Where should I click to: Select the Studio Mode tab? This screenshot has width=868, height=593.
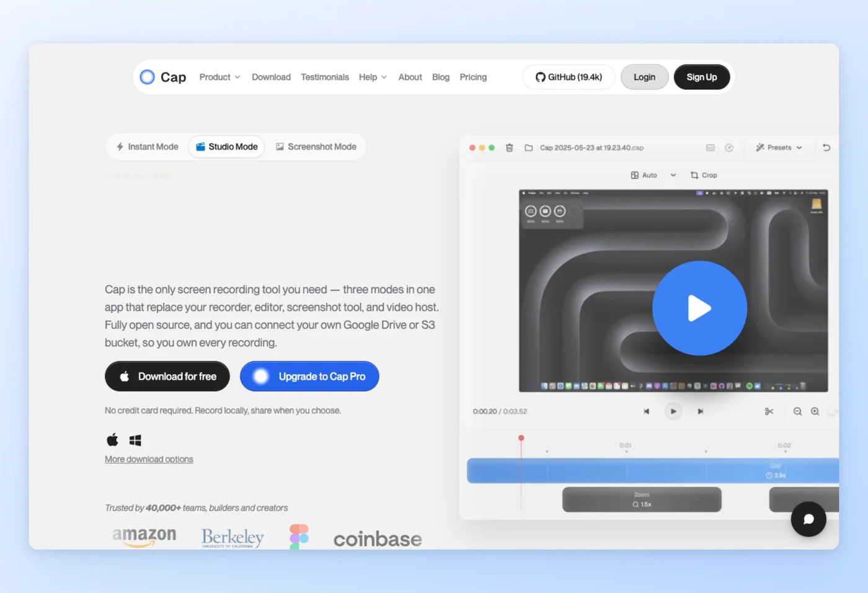[227, 147]
